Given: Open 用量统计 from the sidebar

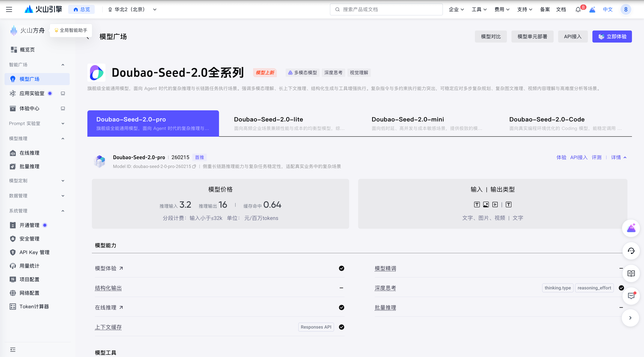Looking at the screenshot, I should pyautogui.click(x=29, y=266).
